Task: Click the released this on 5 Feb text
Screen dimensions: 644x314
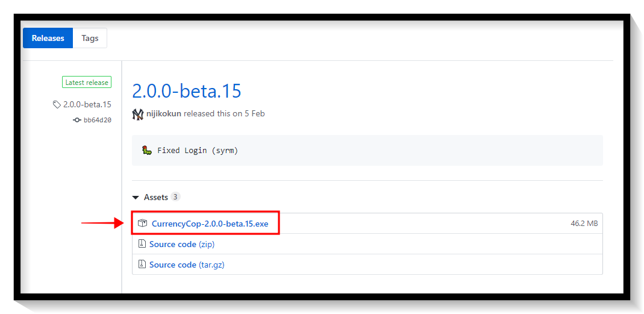Action: pos(224,114)
